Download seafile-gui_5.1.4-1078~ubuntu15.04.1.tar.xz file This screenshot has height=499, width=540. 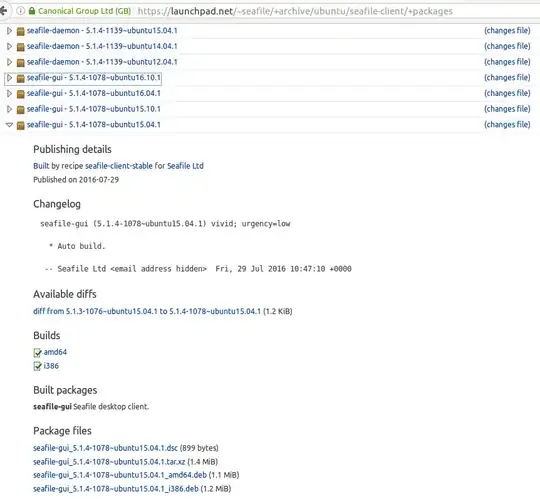(x=109, y=461)
